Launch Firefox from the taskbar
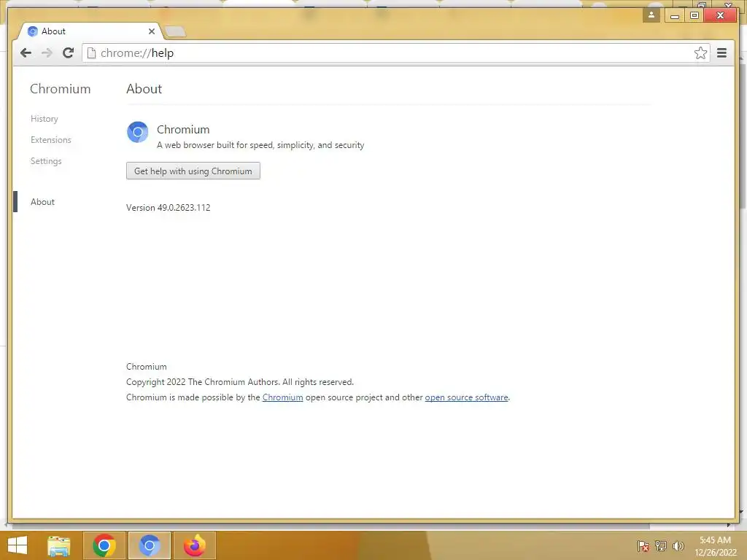 click(x=194, y=545)
